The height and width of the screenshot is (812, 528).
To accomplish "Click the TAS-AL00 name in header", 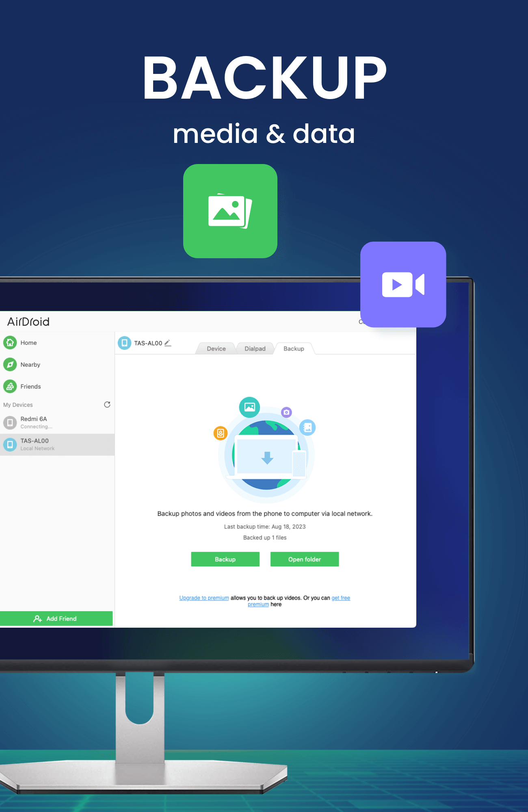I will 148,343.
